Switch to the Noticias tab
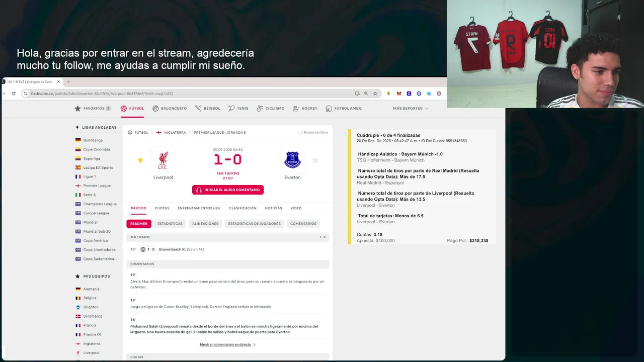 273,208
